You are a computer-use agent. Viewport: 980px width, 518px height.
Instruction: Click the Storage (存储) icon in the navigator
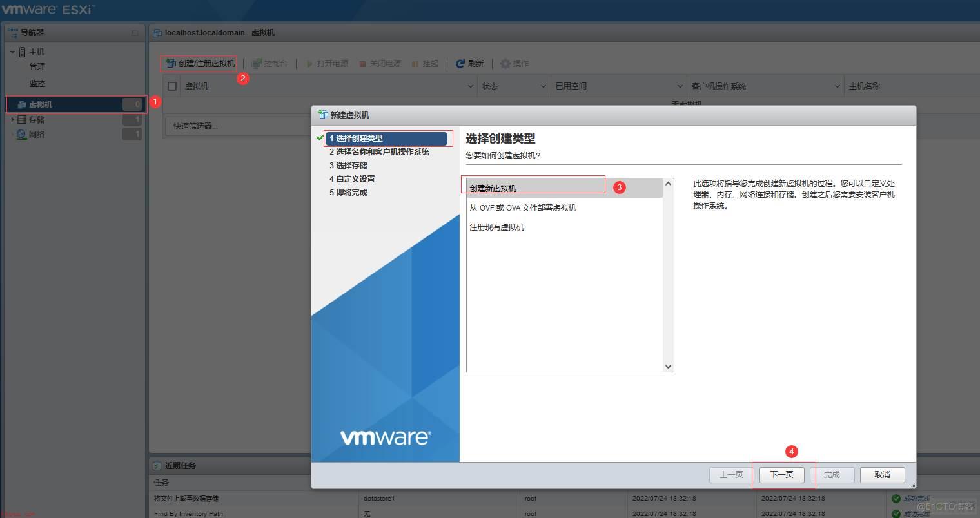(x=22, y=119)
